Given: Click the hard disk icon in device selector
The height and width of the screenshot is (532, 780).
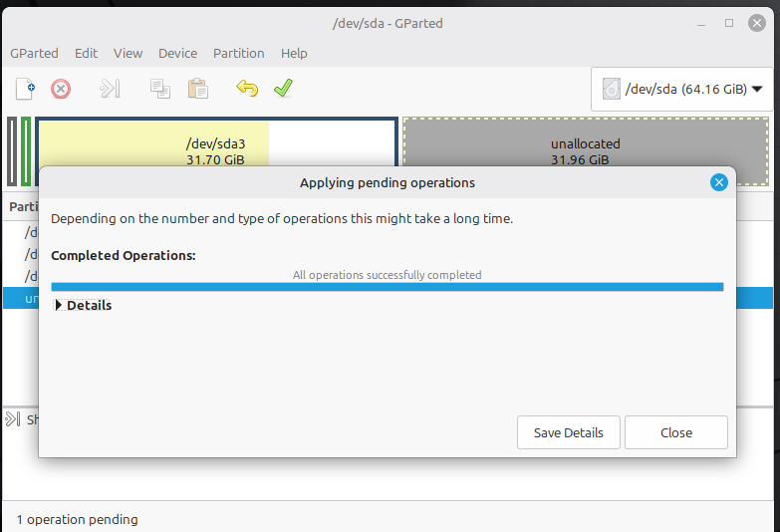Looking at the screenshot, I should (612, 89).
